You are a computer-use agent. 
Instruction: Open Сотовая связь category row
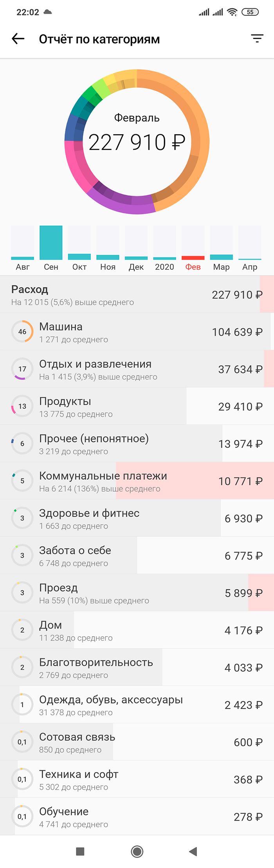(137, 742)
